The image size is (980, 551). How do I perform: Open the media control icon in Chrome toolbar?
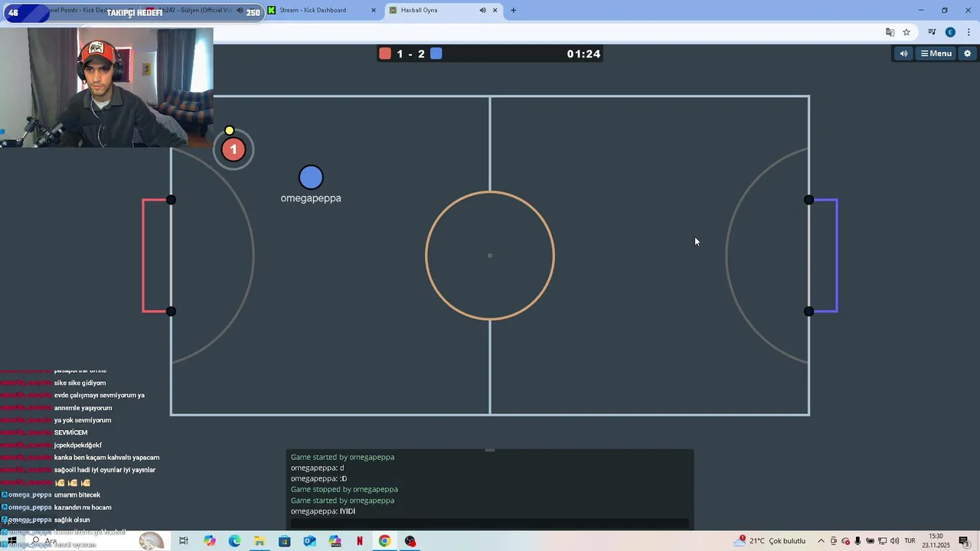click(x=932, y=32)
